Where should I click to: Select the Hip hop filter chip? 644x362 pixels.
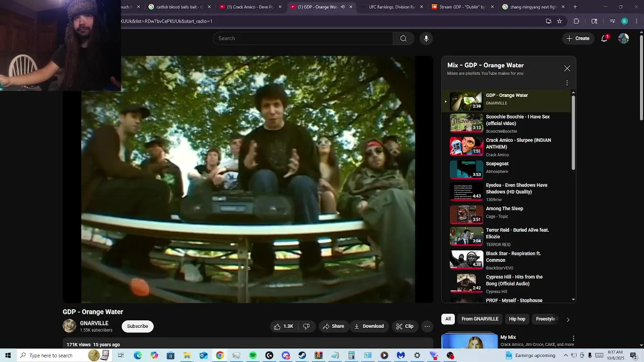(517, 319)
